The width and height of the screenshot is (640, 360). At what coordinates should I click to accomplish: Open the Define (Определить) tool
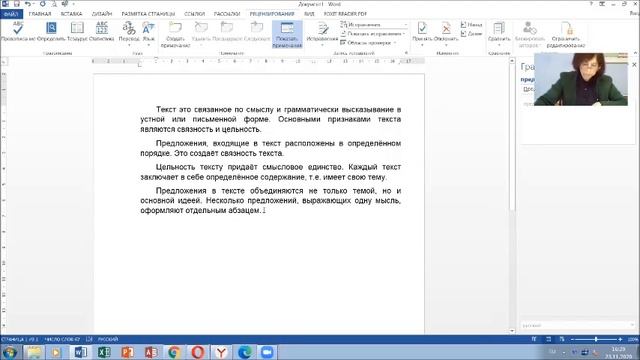click(x=51, y=32)
